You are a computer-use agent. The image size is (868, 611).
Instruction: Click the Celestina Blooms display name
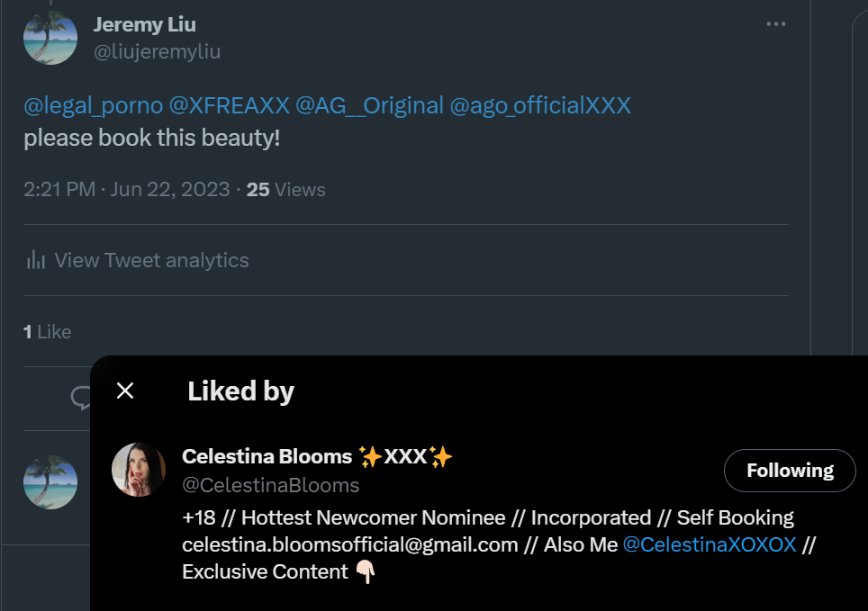coord(267,456)
